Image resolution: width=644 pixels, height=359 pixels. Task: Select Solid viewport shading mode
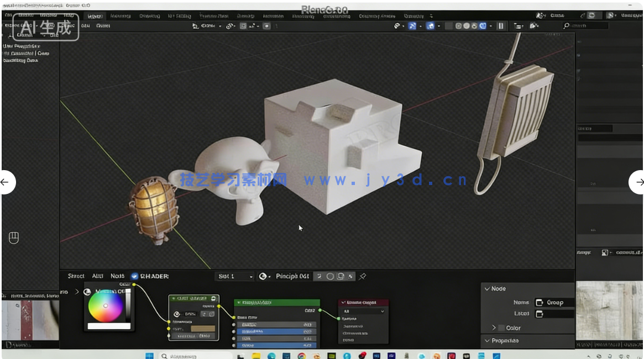pyautogui.click(x=467, y=26)
